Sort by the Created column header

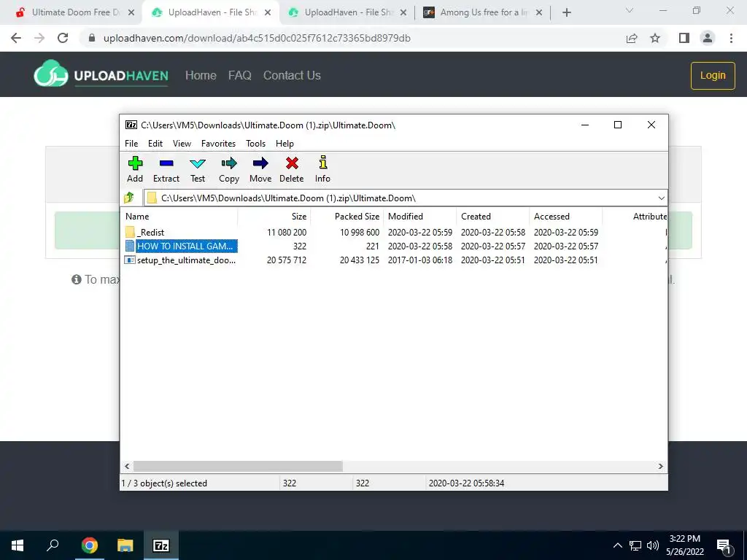tap(493, 216)
